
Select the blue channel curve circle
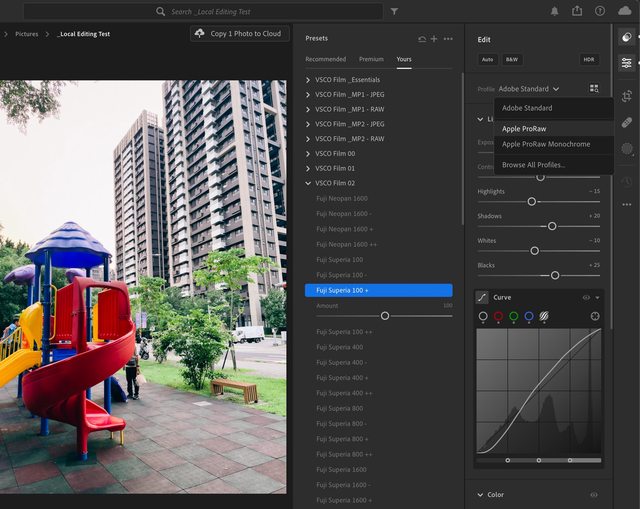tap(528, 316)
